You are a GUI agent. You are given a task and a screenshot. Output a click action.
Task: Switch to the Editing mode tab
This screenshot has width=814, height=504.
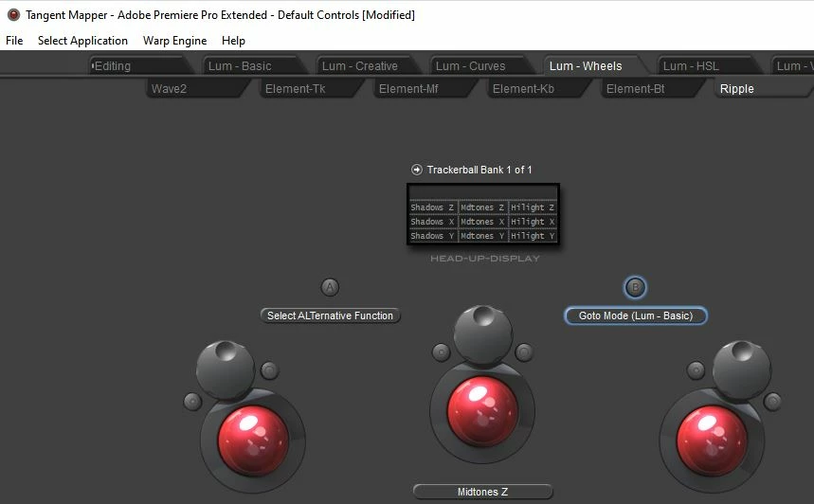pyautogui.click(x=139, y=66)
